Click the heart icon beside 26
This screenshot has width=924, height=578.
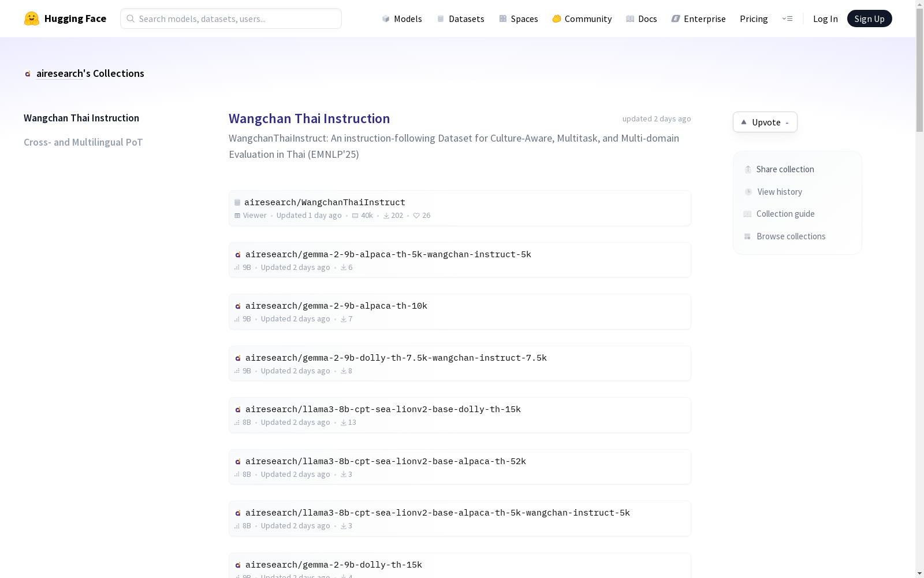[x=416, y=216]
